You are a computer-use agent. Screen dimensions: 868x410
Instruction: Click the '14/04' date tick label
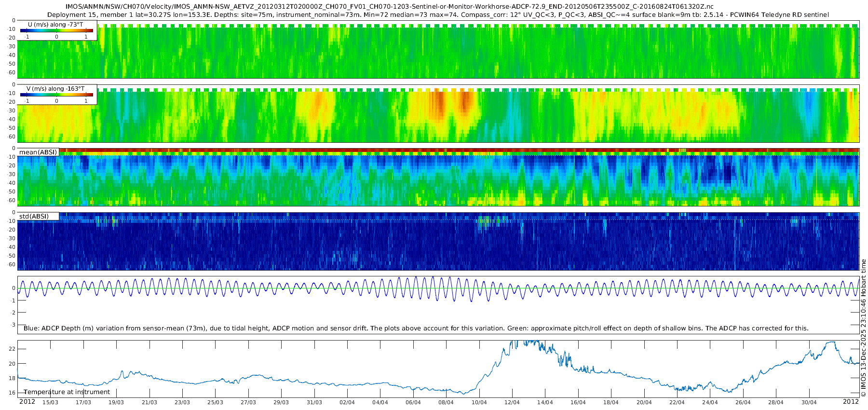click(x=545, y=402)
